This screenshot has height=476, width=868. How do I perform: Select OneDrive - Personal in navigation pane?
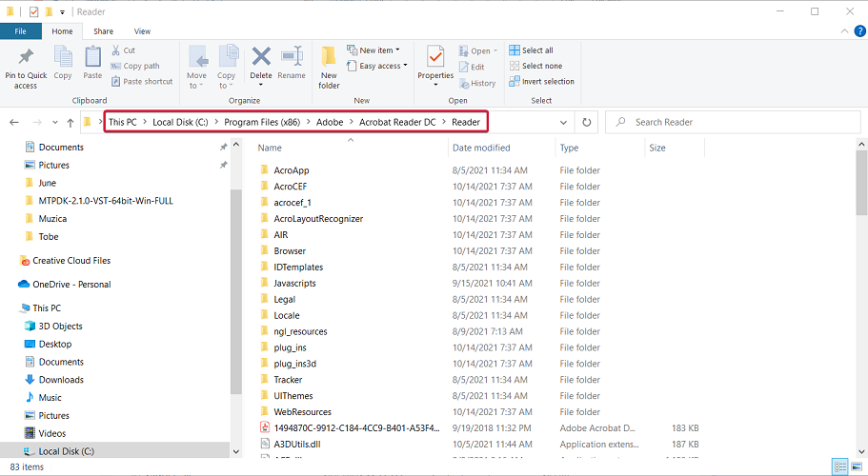(x=65, y=284)
